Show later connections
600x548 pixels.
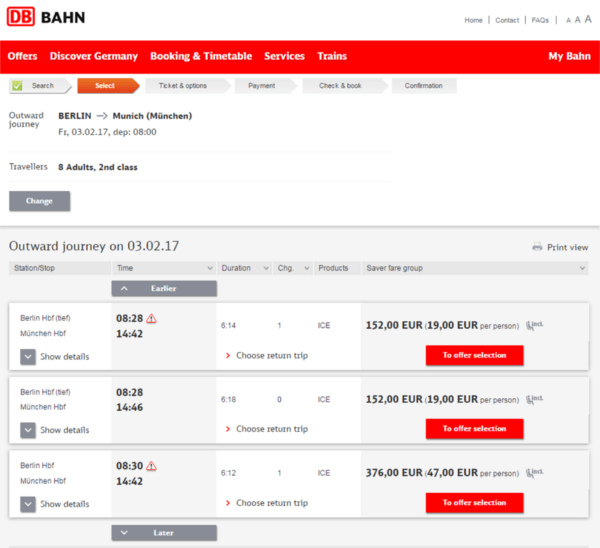tap(164, 533)
